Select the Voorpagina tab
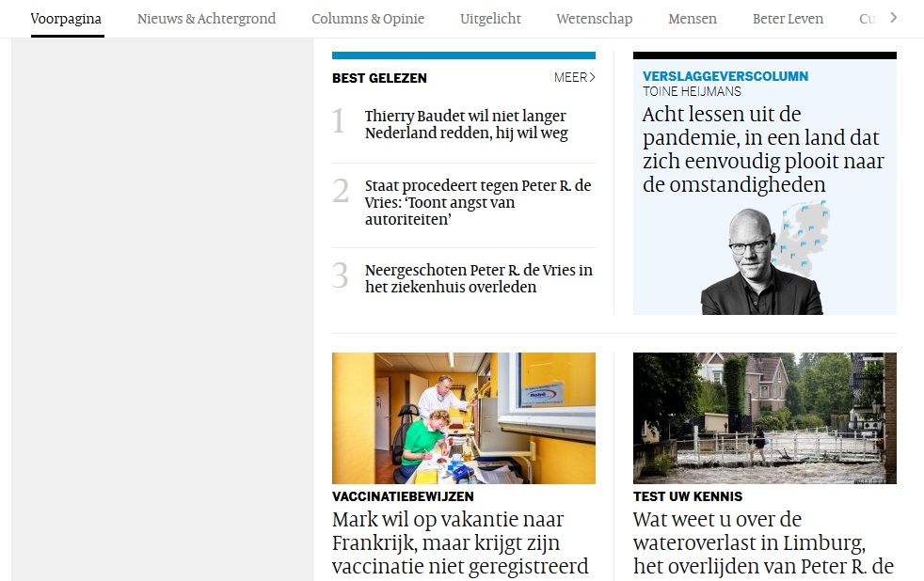This screenshot has height=581, width=924. (66, 19)
